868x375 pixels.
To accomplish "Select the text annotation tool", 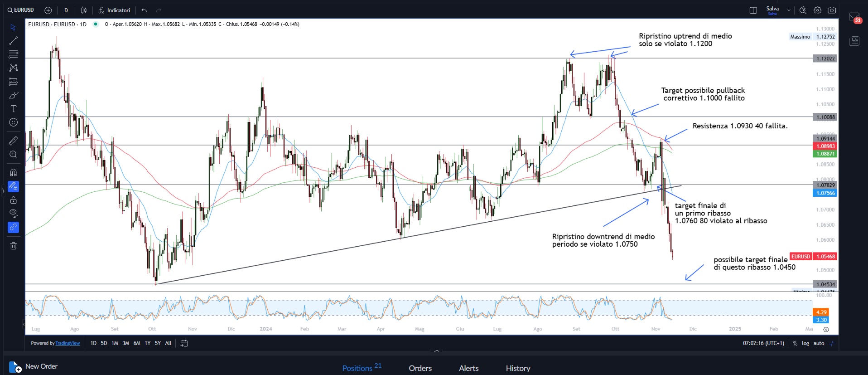I will (x=13, y=109).
